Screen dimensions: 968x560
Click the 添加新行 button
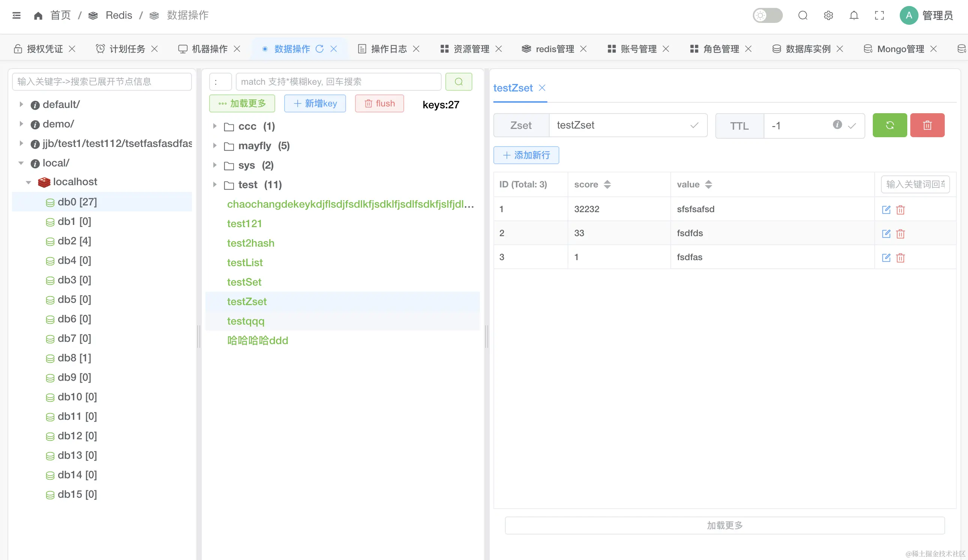tap(526, 155)
